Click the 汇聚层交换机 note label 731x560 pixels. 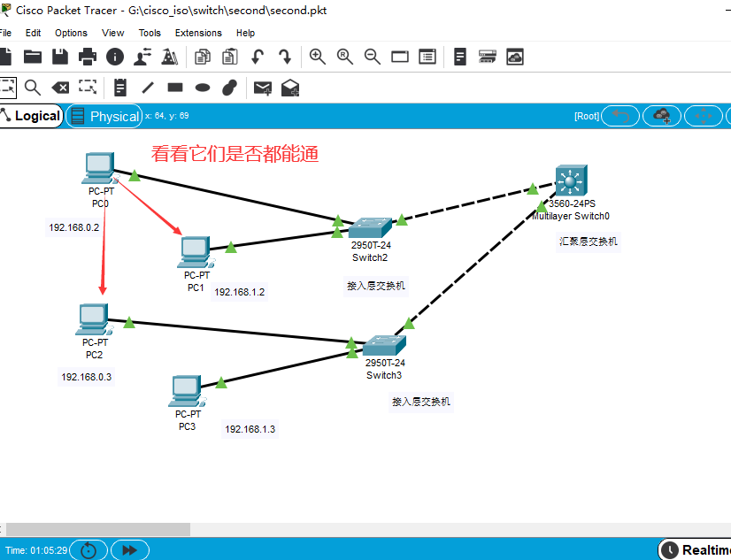(589, 242)
